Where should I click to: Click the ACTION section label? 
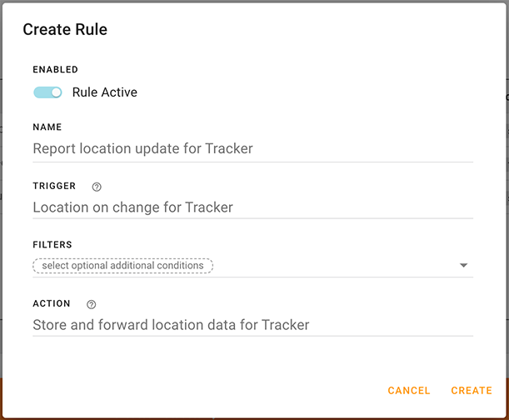pyautogui.click(x=52, y=303)
